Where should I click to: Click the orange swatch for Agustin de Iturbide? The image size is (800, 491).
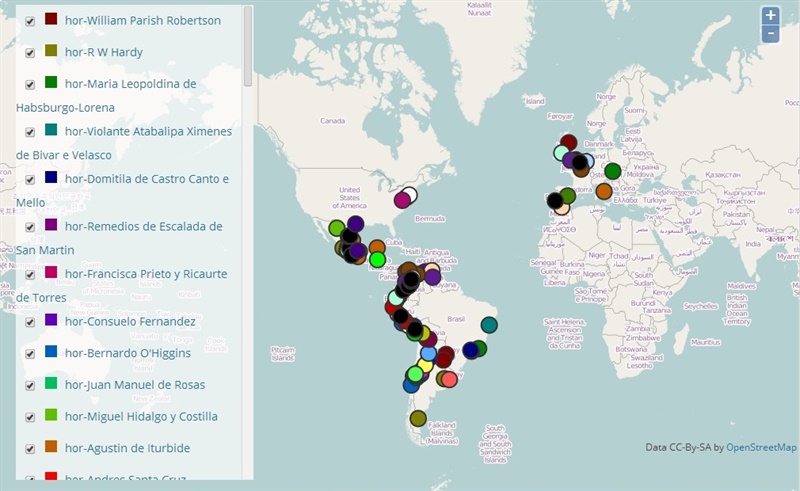51,446
